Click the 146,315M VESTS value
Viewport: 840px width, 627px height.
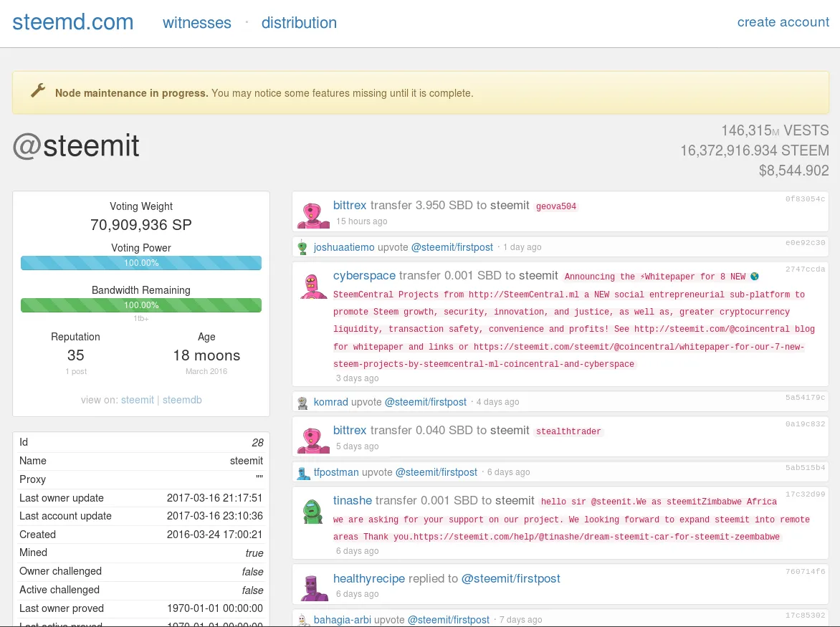pyautogui.click(x=775, y=130)
